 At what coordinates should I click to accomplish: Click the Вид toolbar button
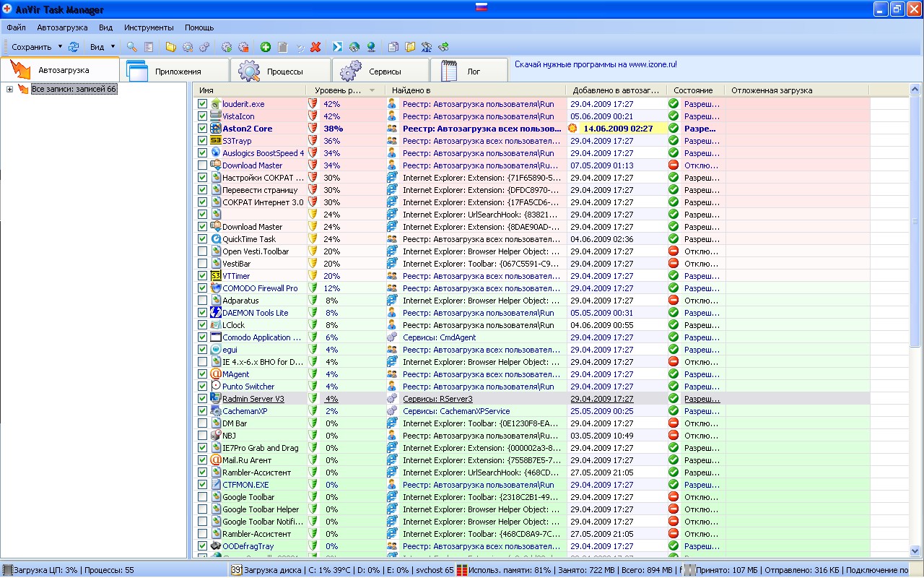click(x=97, y=47)
